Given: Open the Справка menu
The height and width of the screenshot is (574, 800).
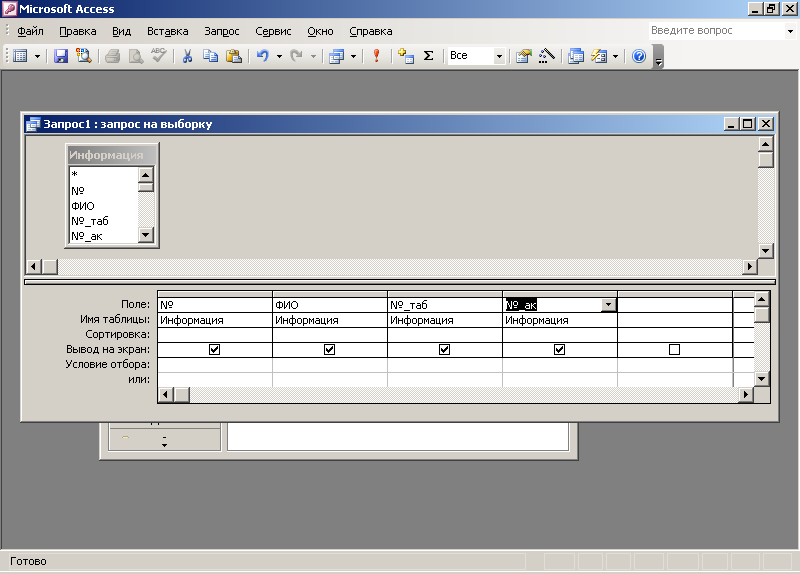Looking at the screenshot, I should pos(371,31).
